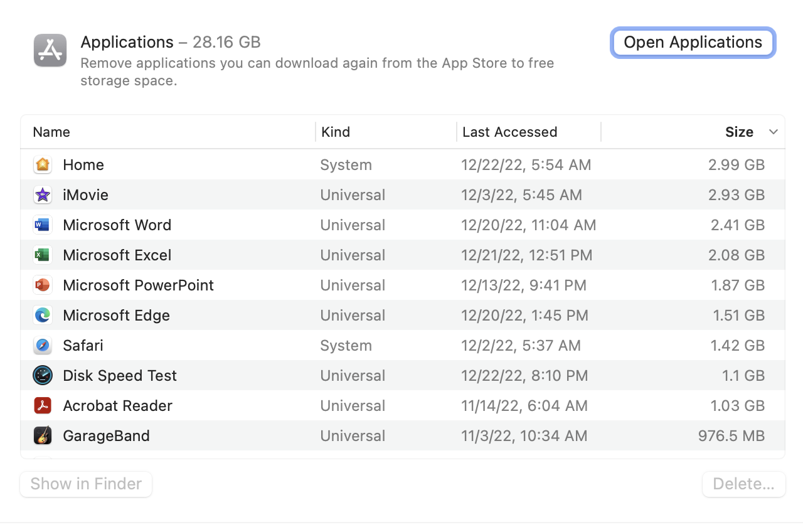Click the date 11/3/22, 10:34 AM
The width and height of the screenshot is (803, 532).
[x=524, y=436]
